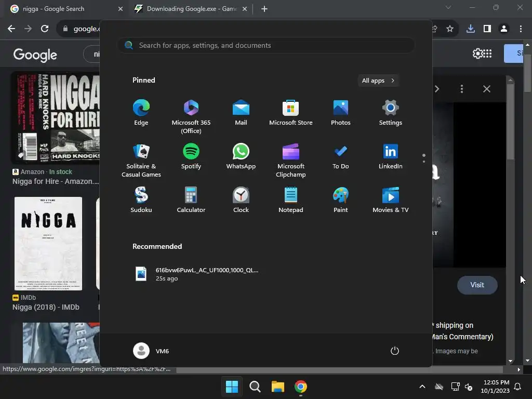Open Google apps grid
The height and width of the screenshot is (399, 532).
tap(487, 54)
